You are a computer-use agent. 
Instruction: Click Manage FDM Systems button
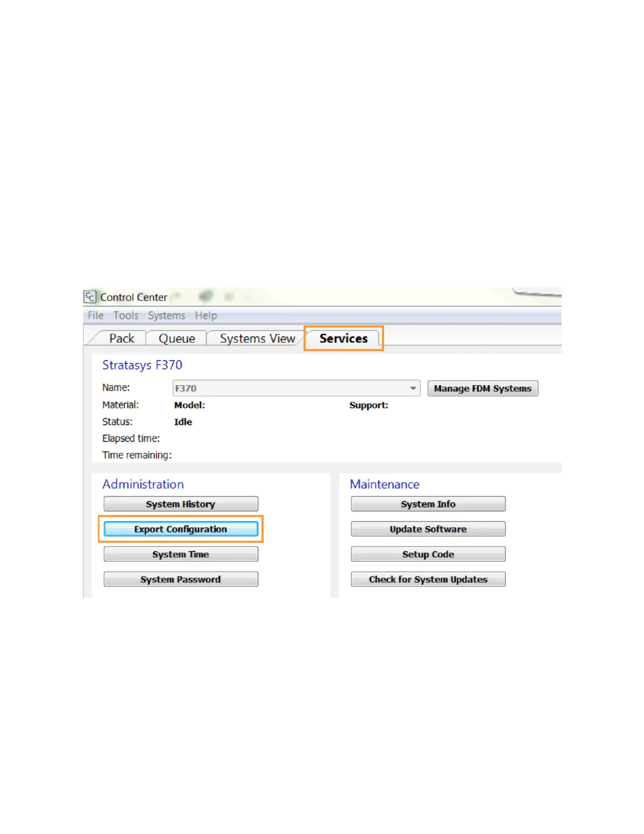(x=482, y=389)
